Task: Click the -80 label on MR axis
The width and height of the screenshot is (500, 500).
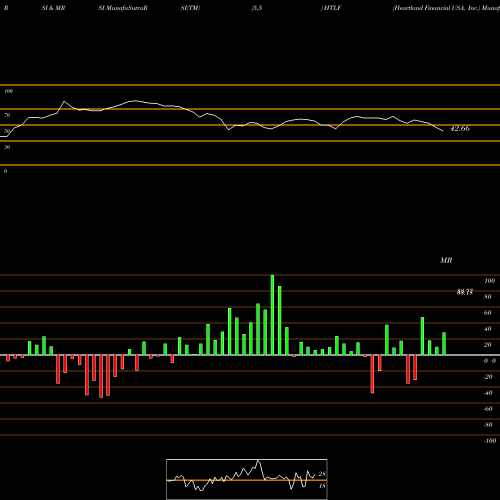Action: tap(488, 425)
